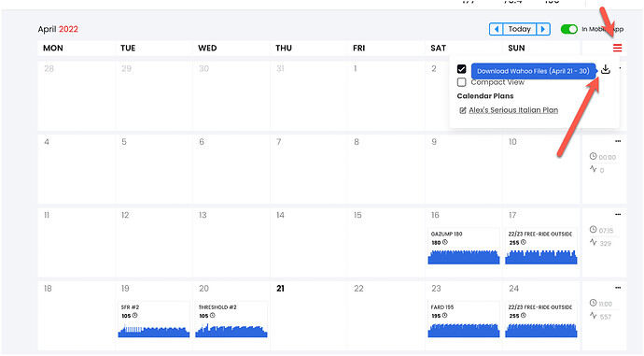Open SFR #2 workout on April 19
Image resolution: width=644 pixels, height=356 pixels.
[x=154, y=320]
